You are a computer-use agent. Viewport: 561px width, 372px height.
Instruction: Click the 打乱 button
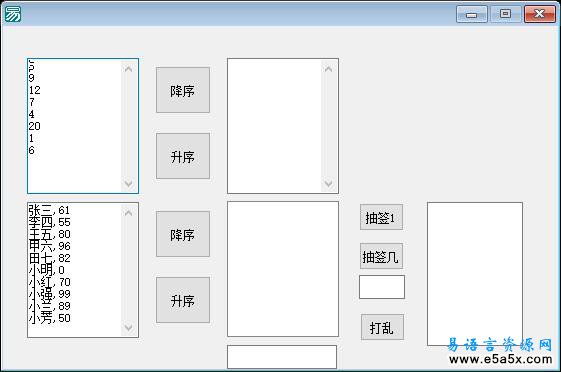382,327
